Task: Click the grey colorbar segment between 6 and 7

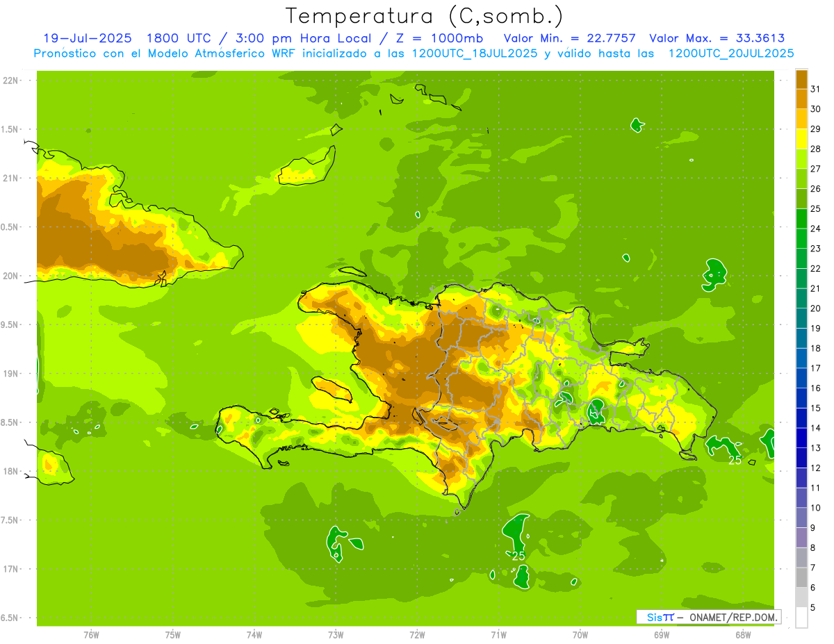Action: (x=801, y=577)
